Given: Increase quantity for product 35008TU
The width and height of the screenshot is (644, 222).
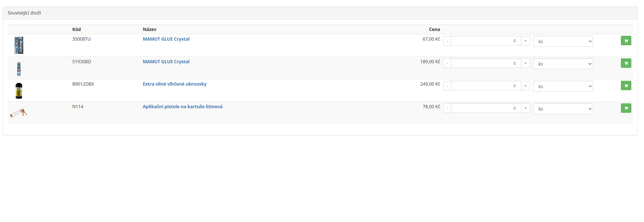Looking at the screenshot, I should point(525,41).
